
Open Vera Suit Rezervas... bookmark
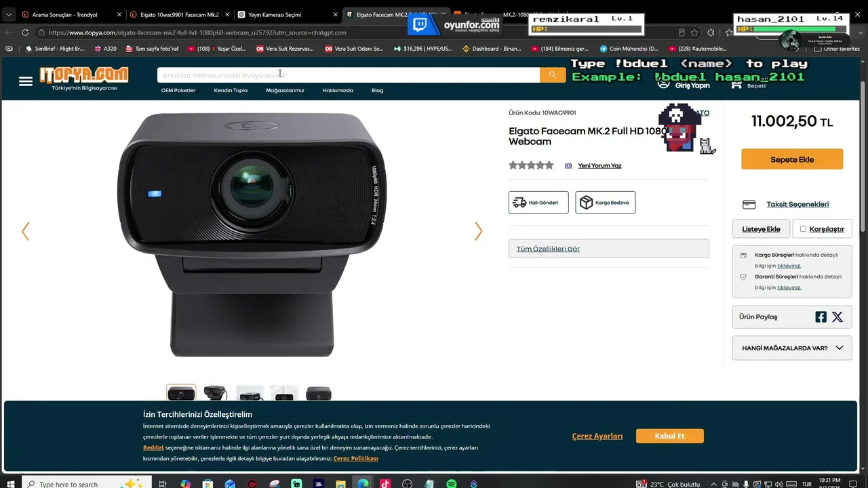coord(285,49)
